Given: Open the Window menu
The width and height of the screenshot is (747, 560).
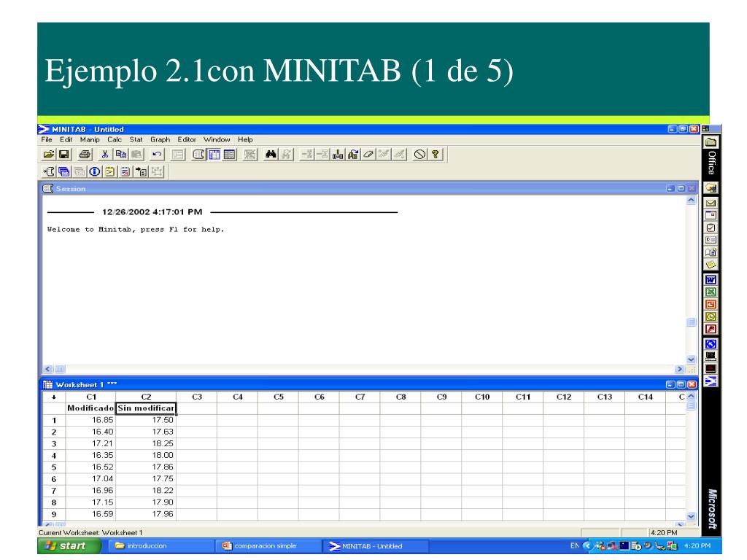Looking at the screenshot, I should (x=217, y=139).
